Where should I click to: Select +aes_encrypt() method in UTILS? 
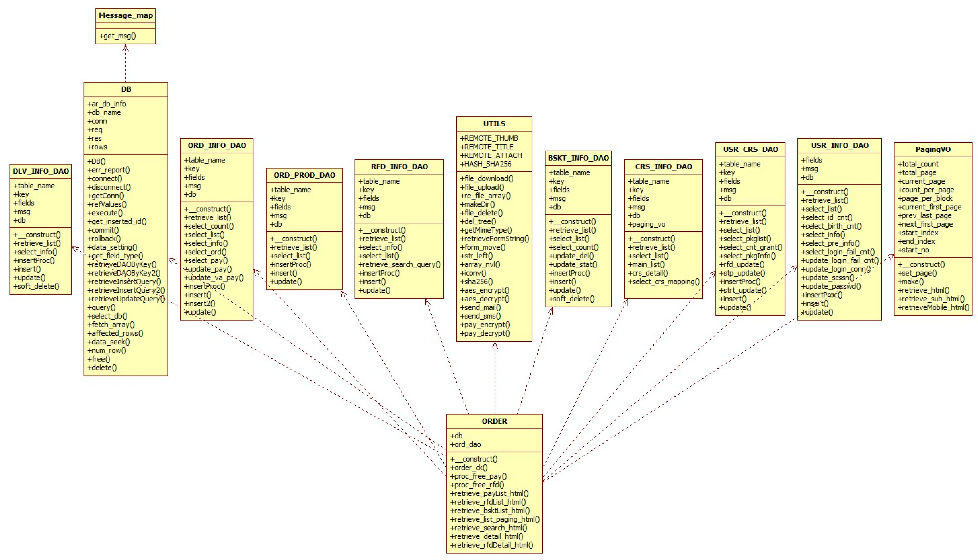pyautogui.click(x=484, y=290)
